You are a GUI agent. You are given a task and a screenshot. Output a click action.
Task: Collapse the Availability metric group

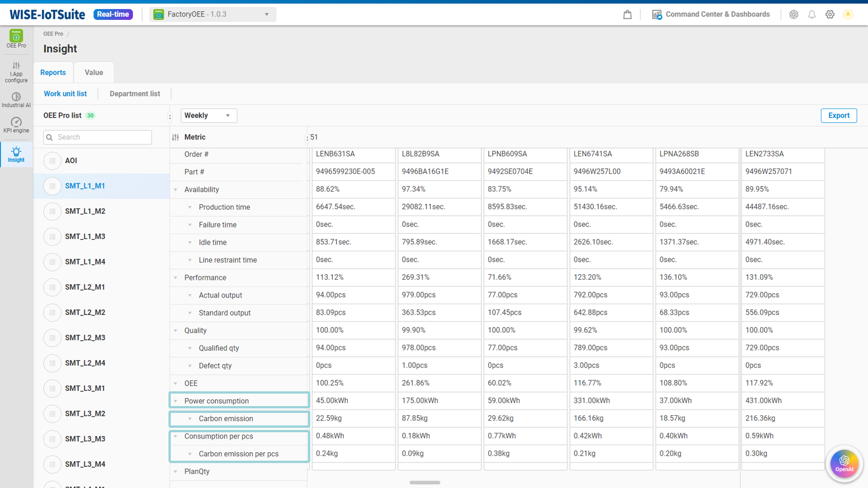(175, 190)
